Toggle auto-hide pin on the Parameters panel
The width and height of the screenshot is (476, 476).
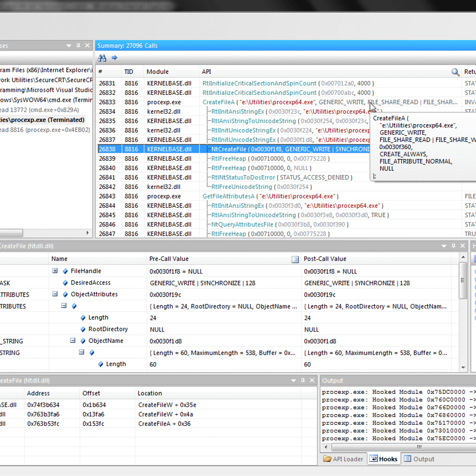(x=453, y=246)
